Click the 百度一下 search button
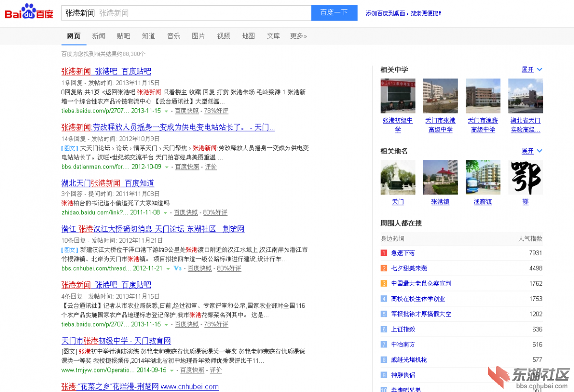The image size is (574, 392). pyautogui.click(x=334, y=13)
